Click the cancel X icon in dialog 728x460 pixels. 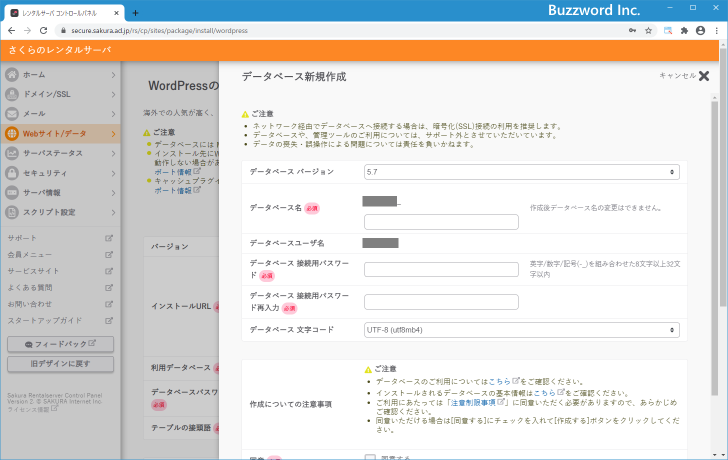703,75
